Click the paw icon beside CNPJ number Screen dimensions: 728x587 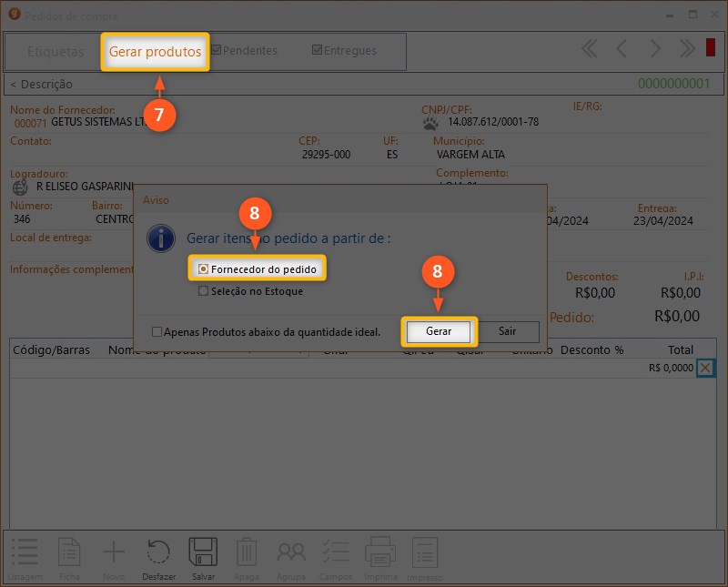[x=431, y=123]
